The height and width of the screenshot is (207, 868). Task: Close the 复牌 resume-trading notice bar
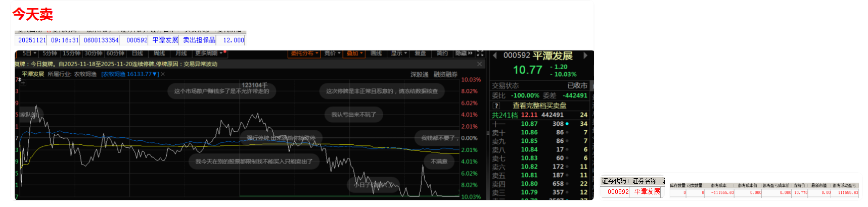point(479,64)
